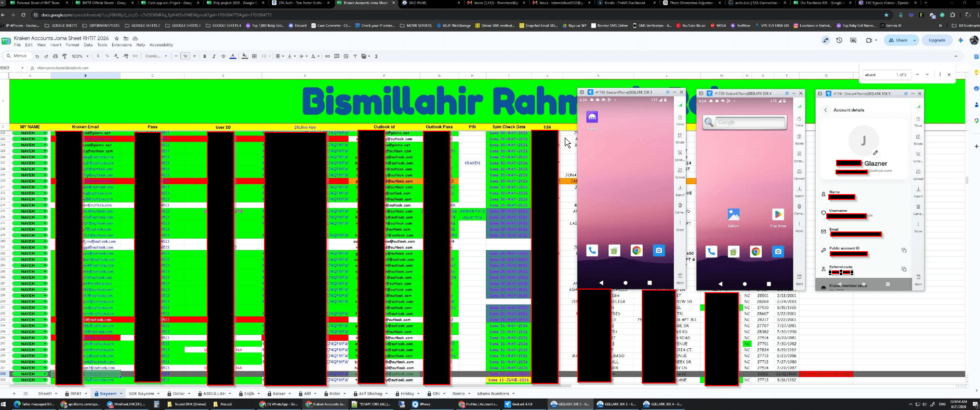
Task: Open the name box dropdown for B302
Action: (x=22, y=68)
